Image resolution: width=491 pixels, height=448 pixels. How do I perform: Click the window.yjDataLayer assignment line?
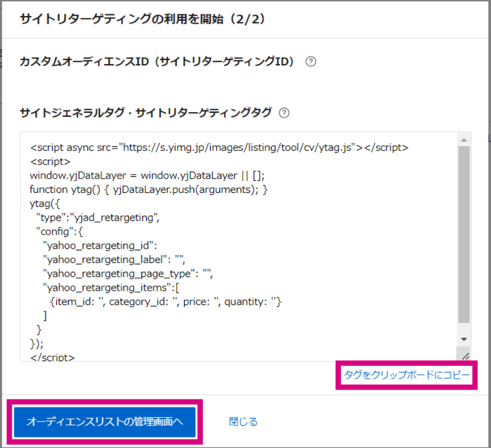click(x=147, y=175)
